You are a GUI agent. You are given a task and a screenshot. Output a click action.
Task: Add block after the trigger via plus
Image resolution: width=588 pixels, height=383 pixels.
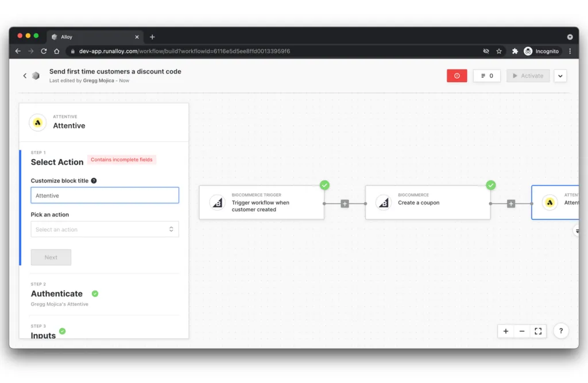(345, 204)
